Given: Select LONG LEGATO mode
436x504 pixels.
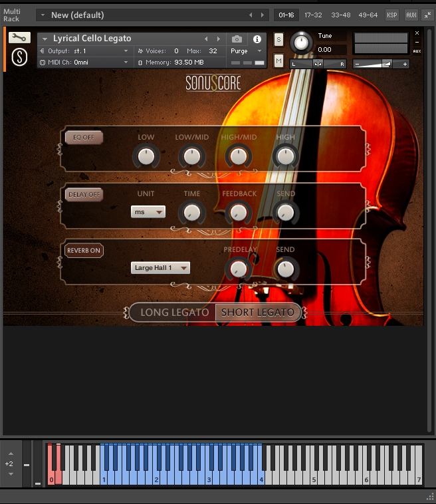Looking at the screenshot, I should (x=174, y=312).
